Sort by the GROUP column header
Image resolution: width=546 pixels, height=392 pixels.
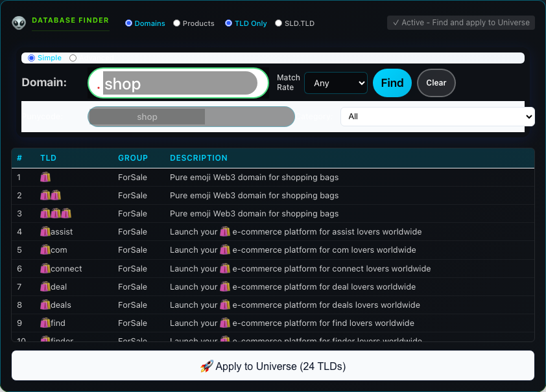coord(133,158)
